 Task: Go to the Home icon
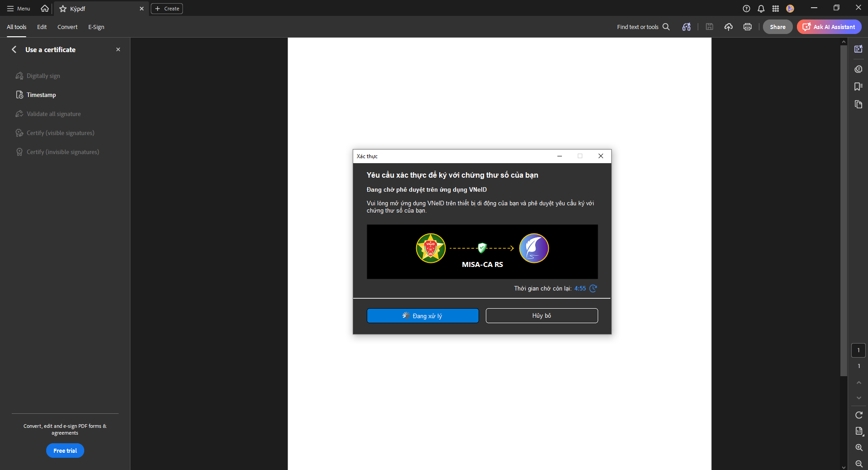click(45, 8)
